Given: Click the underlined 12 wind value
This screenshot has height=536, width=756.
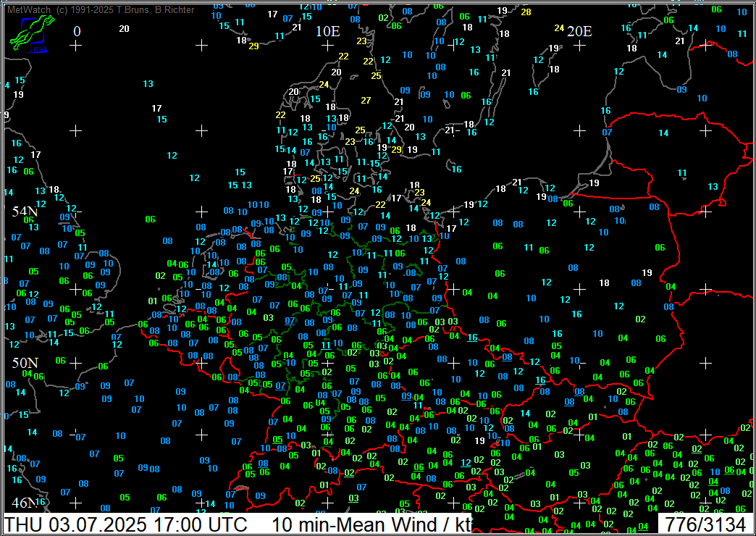Looking at the screenshot, I should coord(466,463).
